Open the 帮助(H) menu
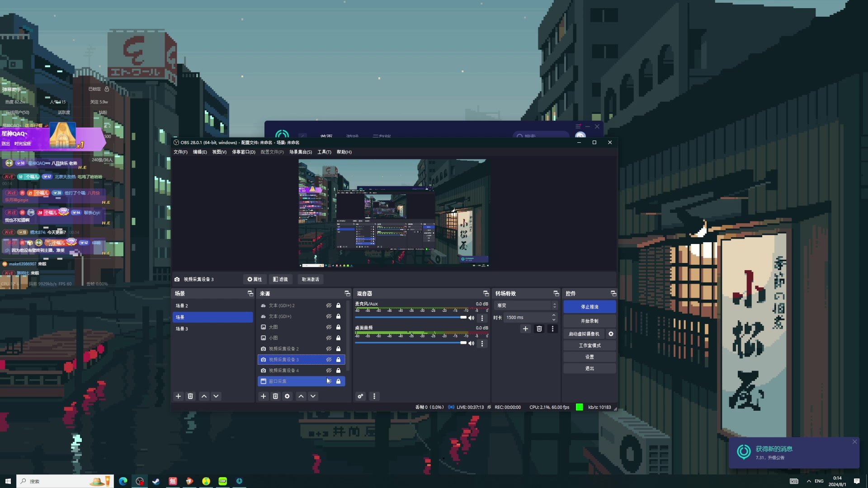This screenshot has width=868, height=488. click(344, 152)
